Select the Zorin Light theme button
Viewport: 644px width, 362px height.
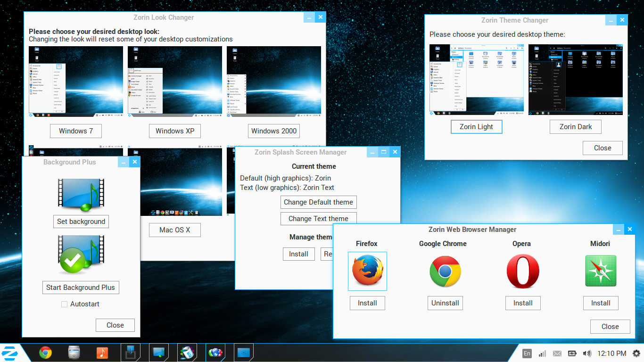tap(477, 127)
